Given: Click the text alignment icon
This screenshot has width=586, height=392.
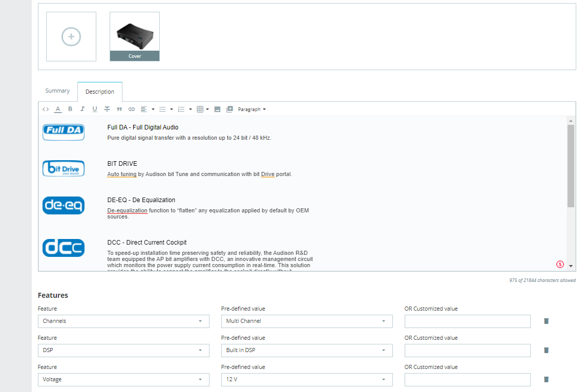Looking at the screenshot, I should point(143,110).
